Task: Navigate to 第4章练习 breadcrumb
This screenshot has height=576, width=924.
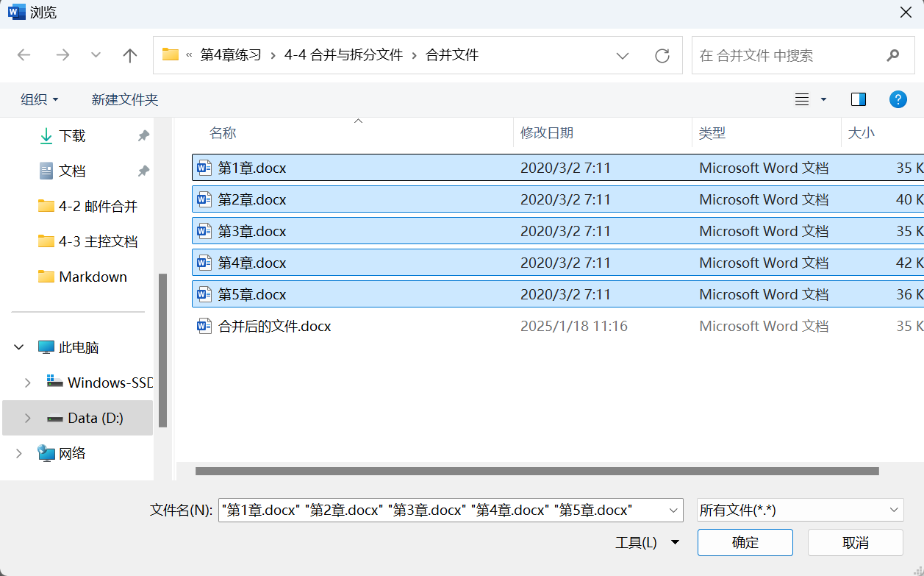Action: click(x=231, y=55)
